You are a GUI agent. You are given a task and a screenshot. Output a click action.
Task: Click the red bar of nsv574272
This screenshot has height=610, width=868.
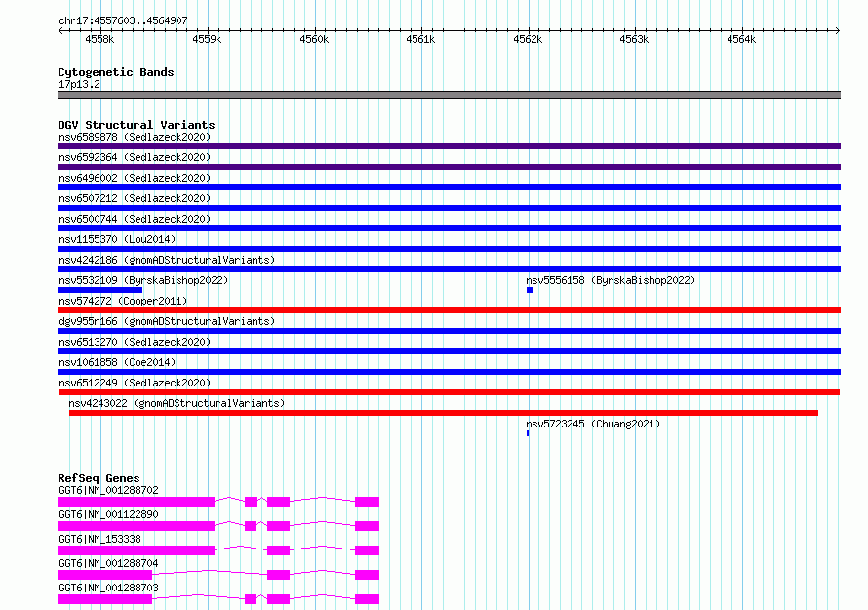tap(449, 310)
